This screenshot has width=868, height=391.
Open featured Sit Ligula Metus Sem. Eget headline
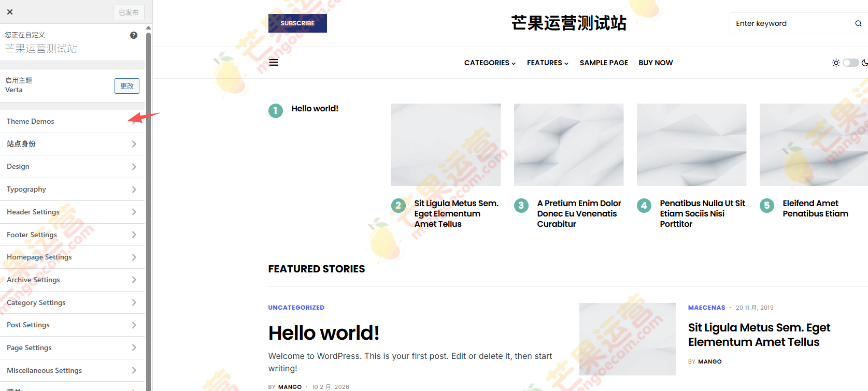(759, 335)
